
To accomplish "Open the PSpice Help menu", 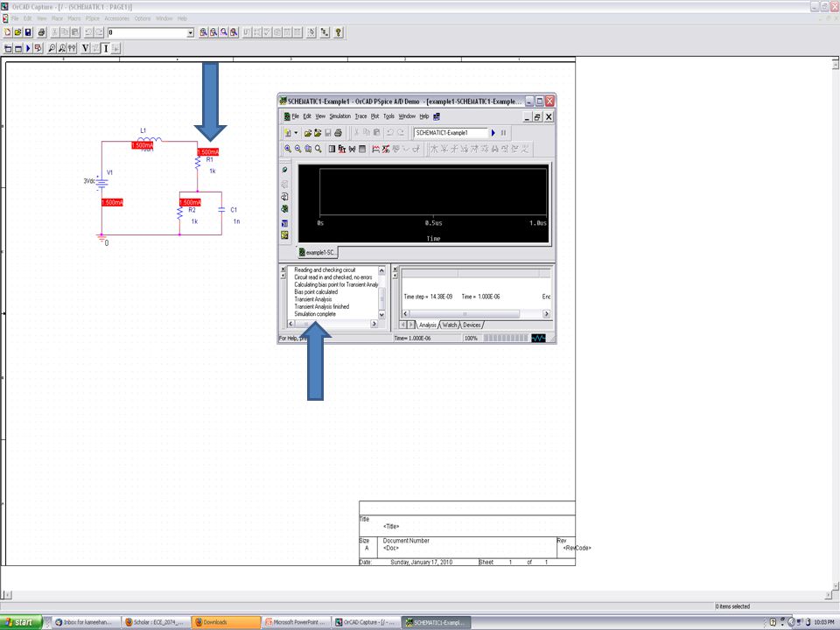I will tap(424, 116).
